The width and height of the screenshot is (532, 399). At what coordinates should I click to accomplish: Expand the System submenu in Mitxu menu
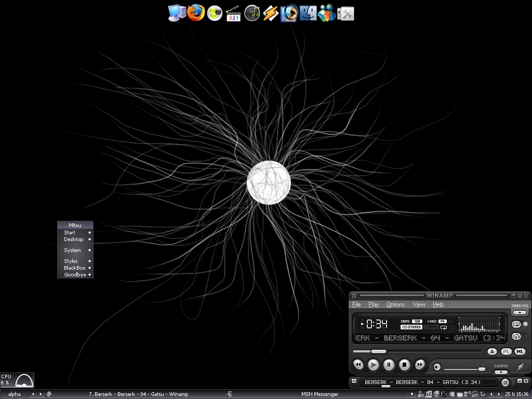point(75,250)
